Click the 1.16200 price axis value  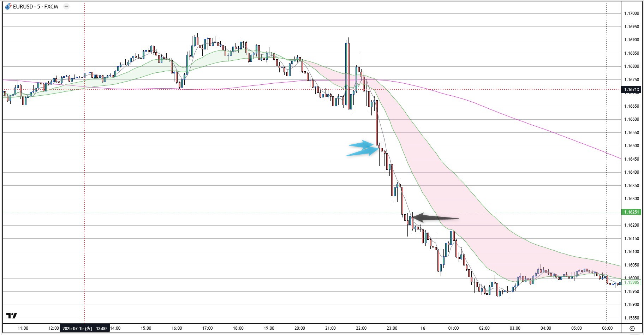[632, 225]
